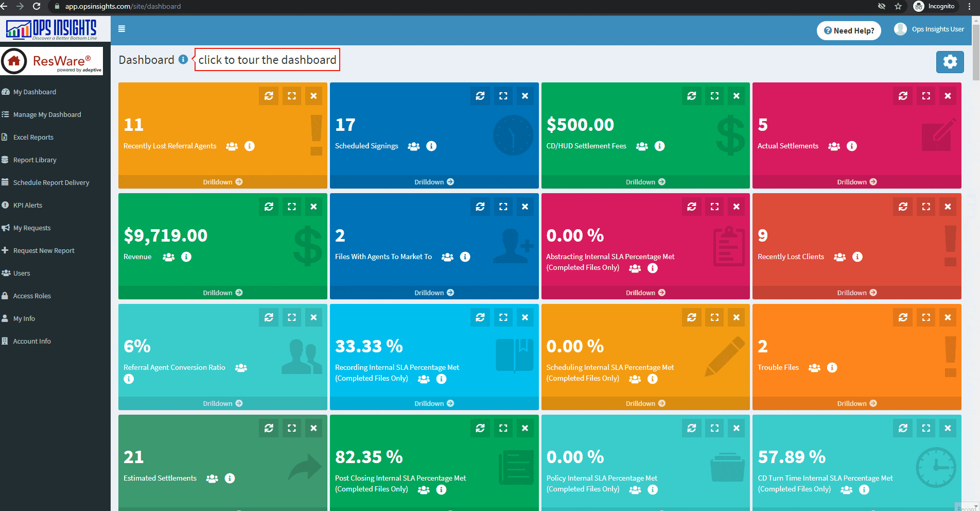980x511 pixels.
Task: Expand the Estimated Settlements widget to fullscreen
Action: tap(292, 428)
